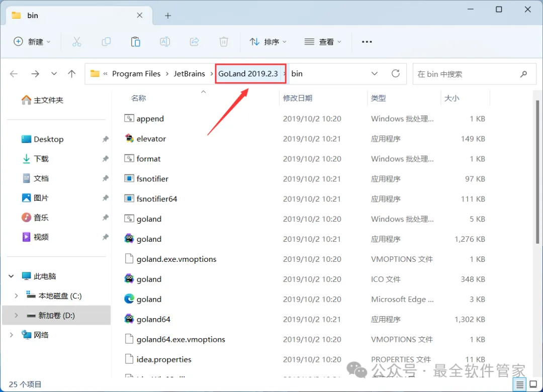
Task: Sort by Type (类型) column header
Action: click(378, 99)
